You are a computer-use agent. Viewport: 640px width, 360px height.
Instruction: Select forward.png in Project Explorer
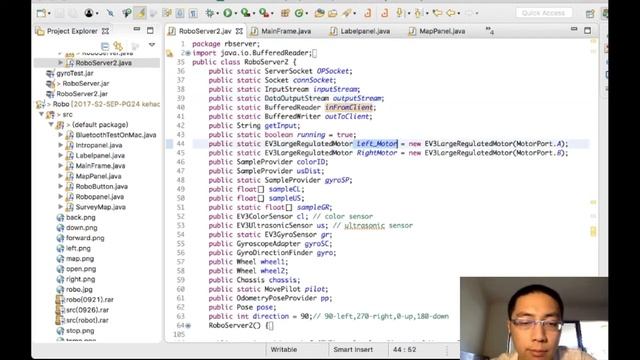coord(85,238)
